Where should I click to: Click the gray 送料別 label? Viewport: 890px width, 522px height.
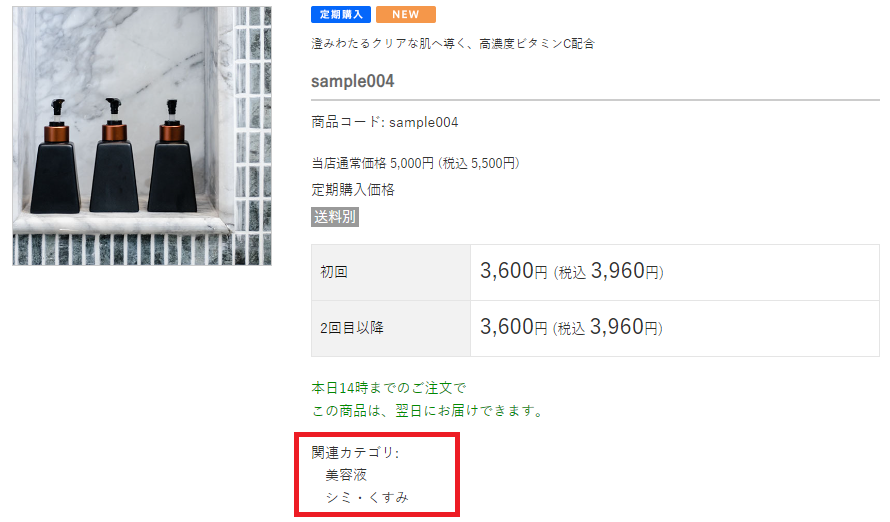[x=335, y=217]
